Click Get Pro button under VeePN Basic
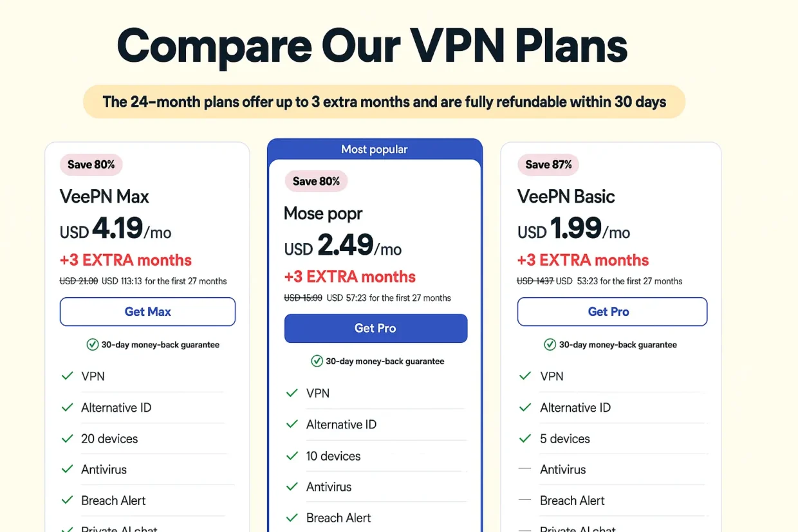 coord(611,312)
